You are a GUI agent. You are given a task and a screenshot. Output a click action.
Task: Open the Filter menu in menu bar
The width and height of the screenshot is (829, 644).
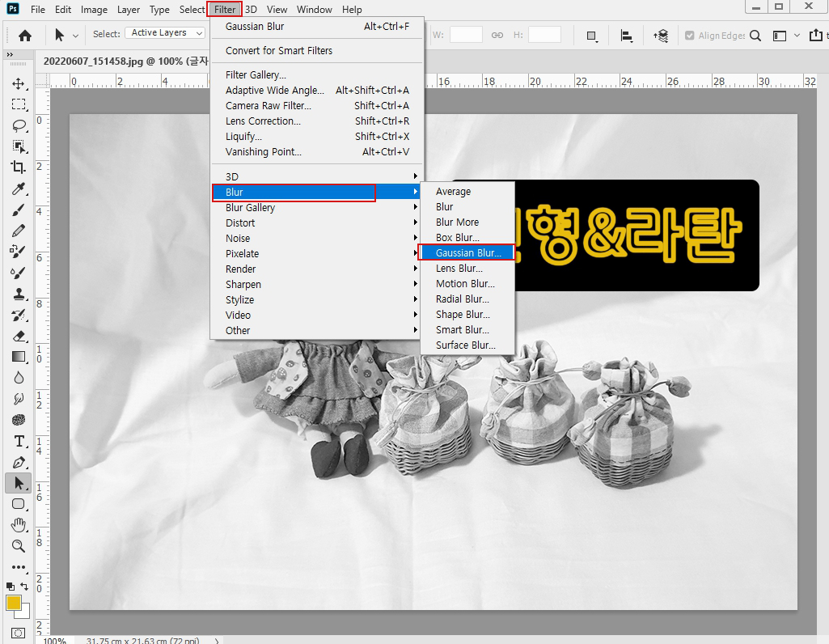(225, 10)
